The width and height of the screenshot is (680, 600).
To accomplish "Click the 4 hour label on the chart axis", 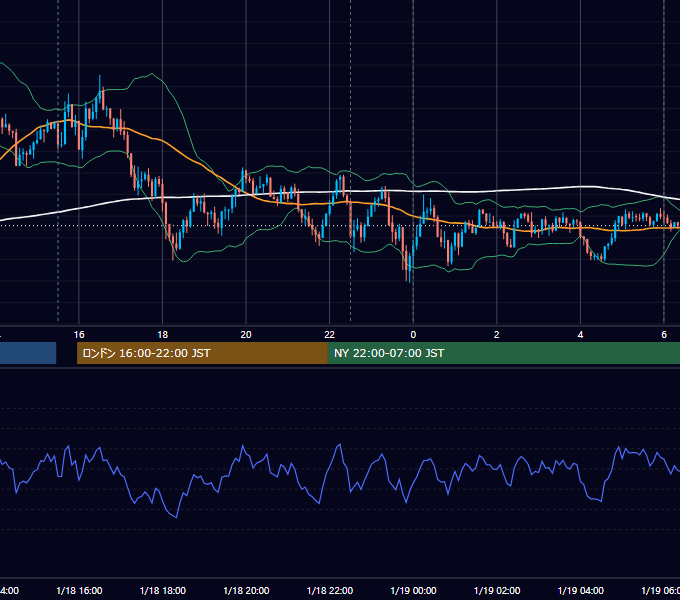I will pos(580,334).
